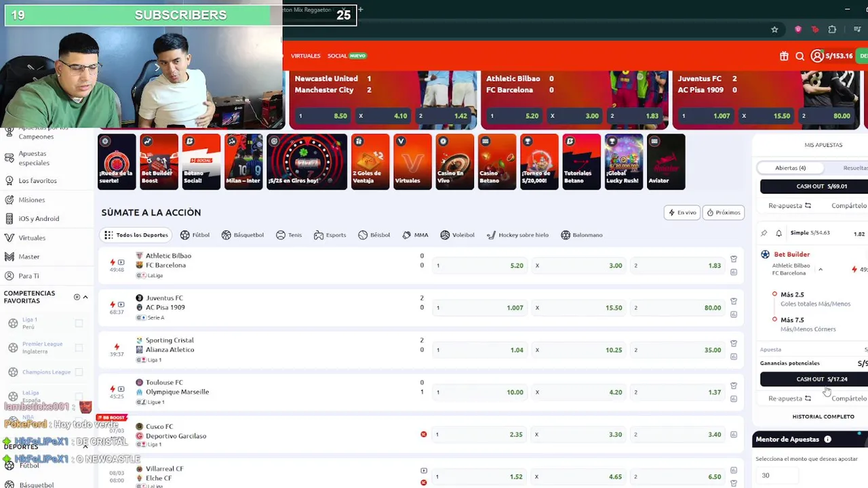Select the MMA sport filter
The height and width of the screenshot is (488, 868).
(415, 235)
